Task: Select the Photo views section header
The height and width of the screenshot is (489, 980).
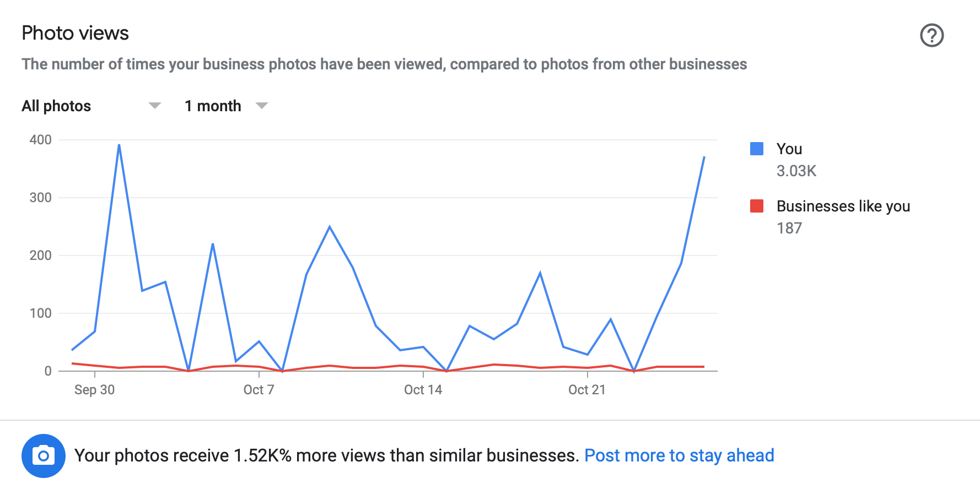Action: [x=75, y=33]
